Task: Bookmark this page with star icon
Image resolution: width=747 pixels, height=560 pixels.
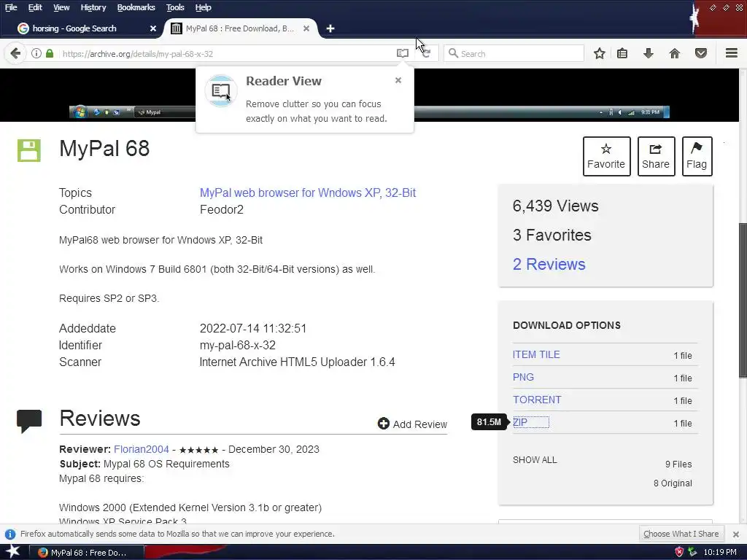Action: pyautogui.click(x=600, y=53)
